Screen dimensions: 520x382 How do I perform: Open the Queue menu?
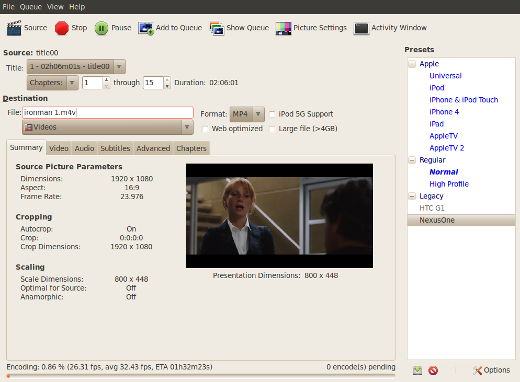click(x=31, y=7)
